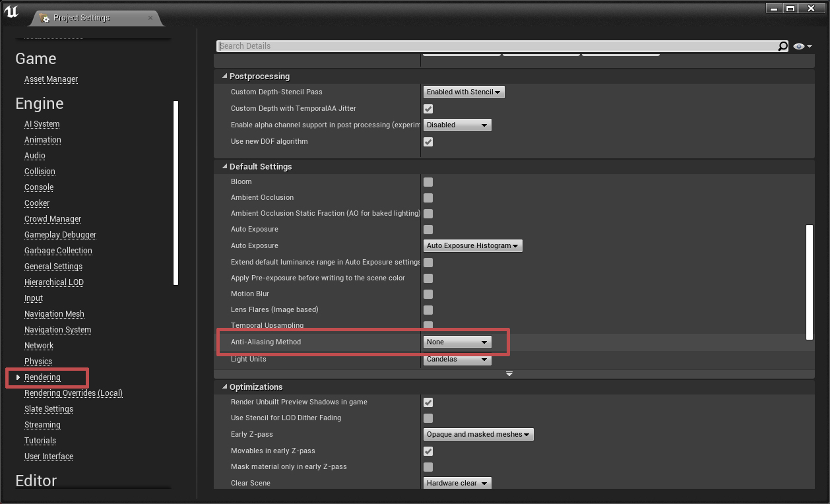This screenshot has height=504, width=830.
Task: Disable Movables in early Z-pass
Action: (x=428, y=451)
